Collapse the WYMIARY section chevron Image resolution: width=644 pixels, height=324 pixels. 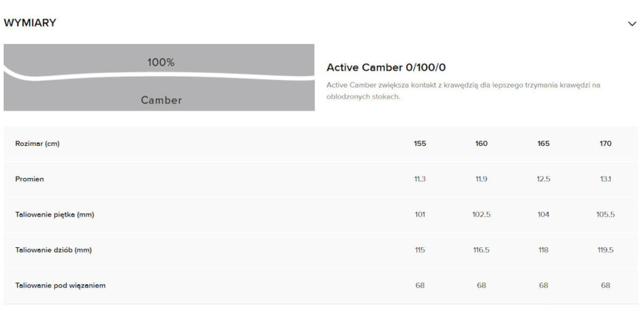632,24
